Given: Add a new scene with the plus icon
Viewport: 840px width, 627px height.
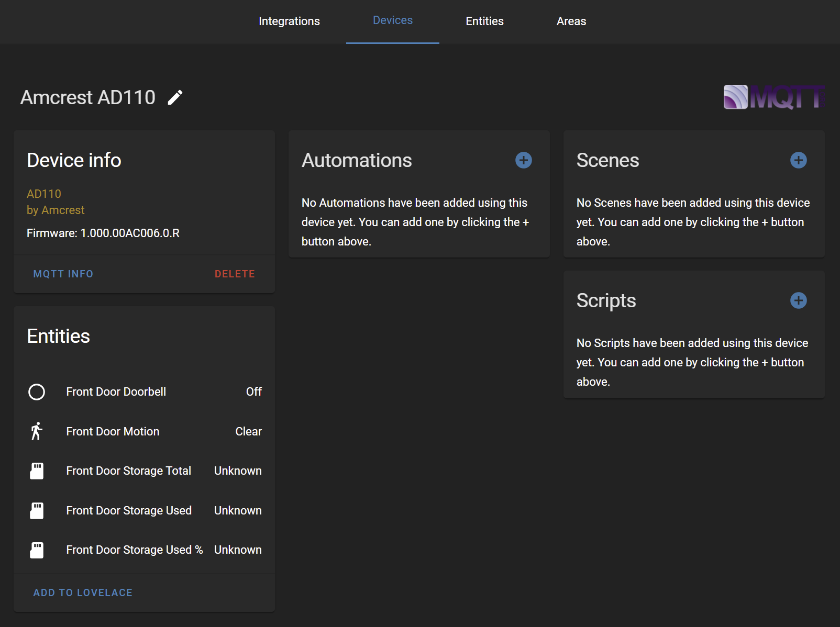Looking at the screenshot, I should [x=798, y=160].
